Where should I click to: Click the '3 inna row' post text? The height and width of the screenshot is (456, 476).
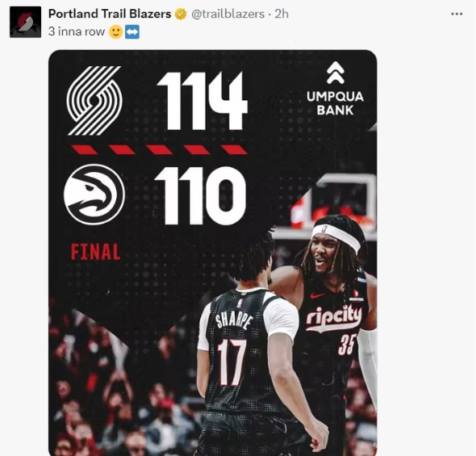coord(77,31)
